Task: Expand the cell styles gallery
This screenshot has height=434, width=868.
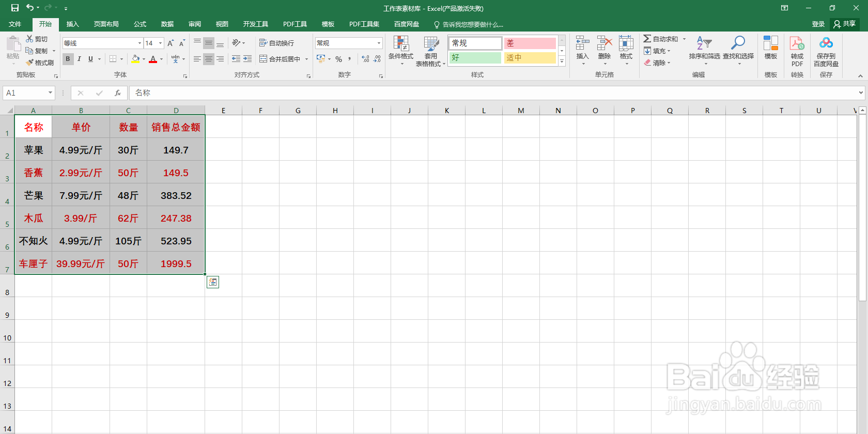Action: coord(562,61)
